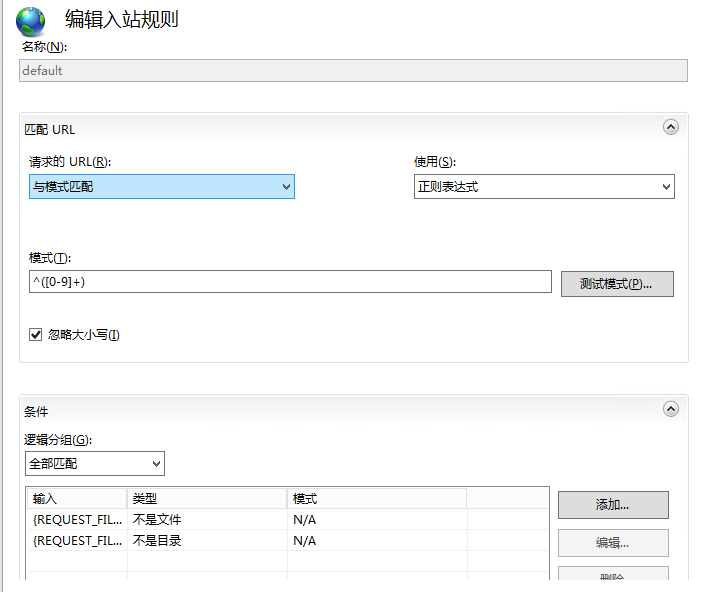Open the 逻辑分组 dropdown (全部匹配)
The height and width of the screenshot is (592, 709).
point(95,464)
